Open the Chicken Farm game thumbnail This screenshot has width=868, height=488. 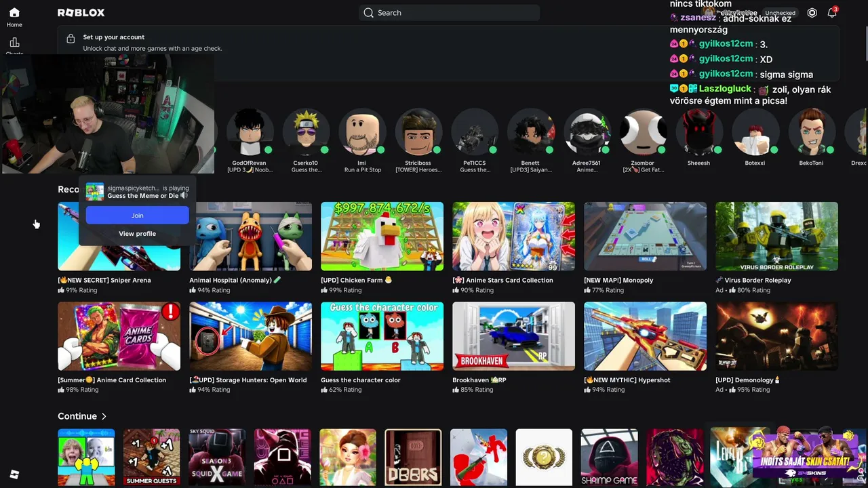382,237
